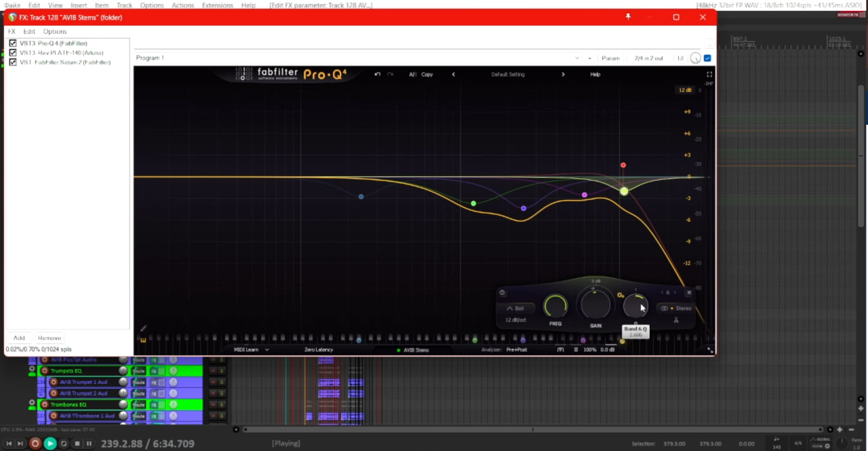Close the band controls panel
This screenshot has height=451, width=868.
(689, 293)
